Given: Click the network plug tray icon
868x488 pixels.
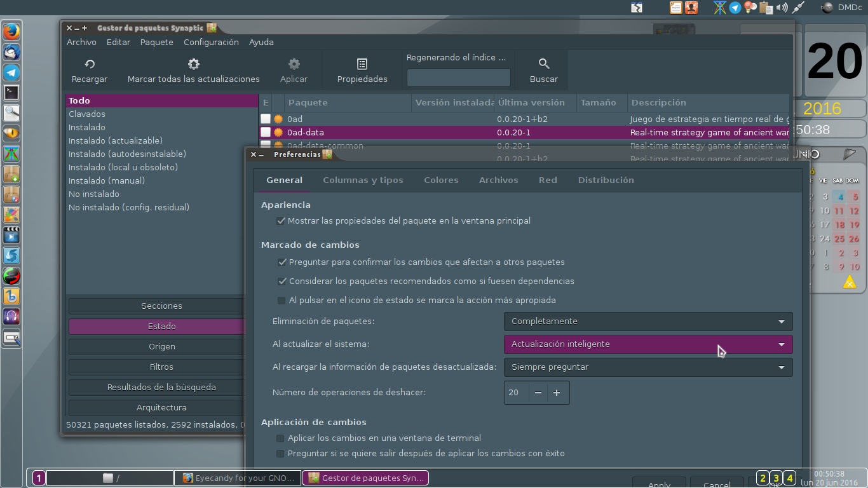Looking at the screenshot, I should click(798, 8).
